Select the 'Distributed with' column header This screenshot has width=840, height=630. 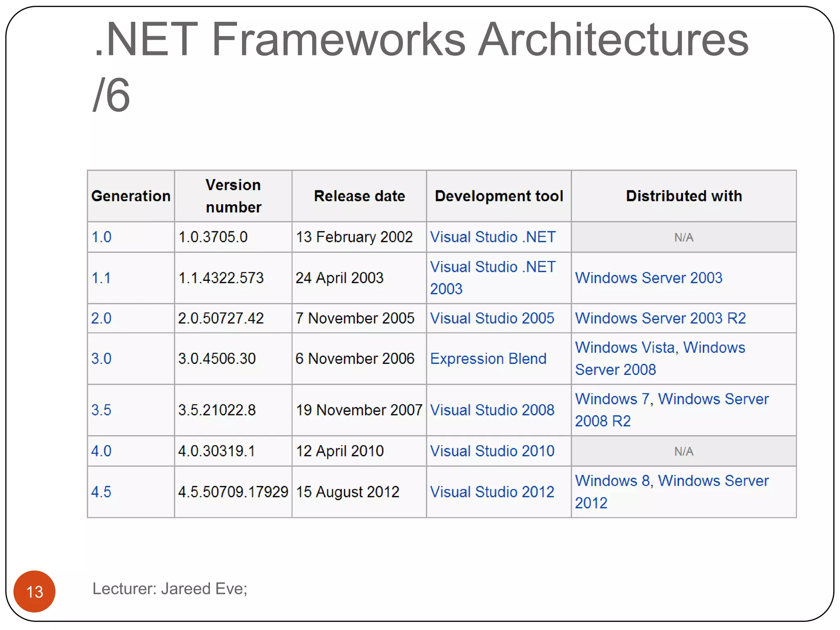pos(684,196)
